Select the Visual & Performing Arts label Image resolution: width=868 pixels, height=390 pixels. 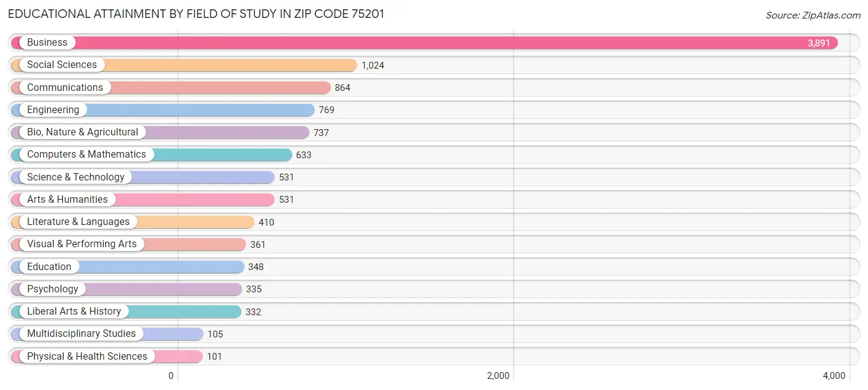[81, 244]
